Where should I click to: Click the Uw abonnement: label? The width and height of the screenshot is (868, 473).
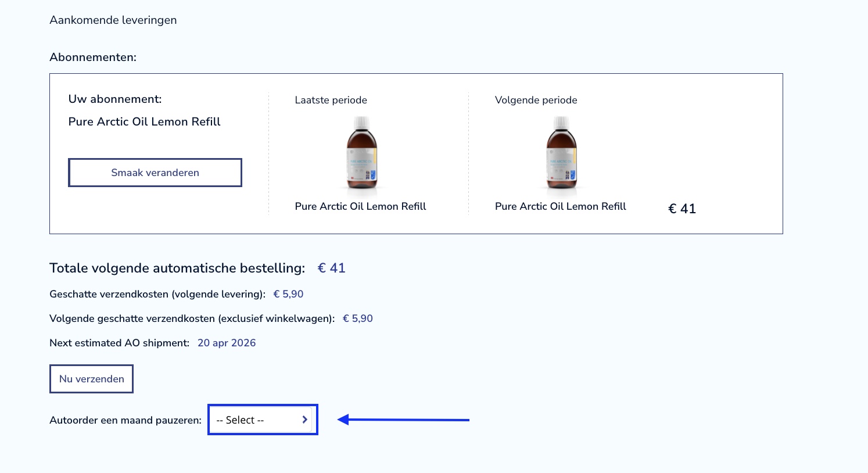[115, 99]
